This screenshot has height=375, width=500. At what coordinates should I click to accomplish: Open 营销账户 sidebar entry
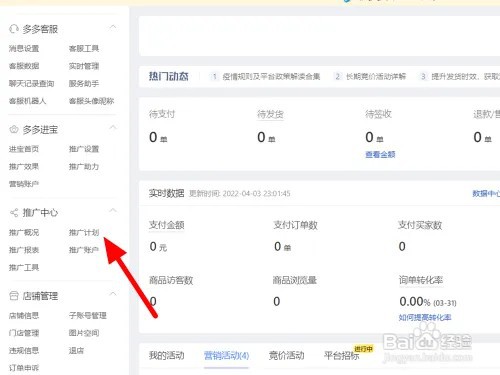point(24,184)
